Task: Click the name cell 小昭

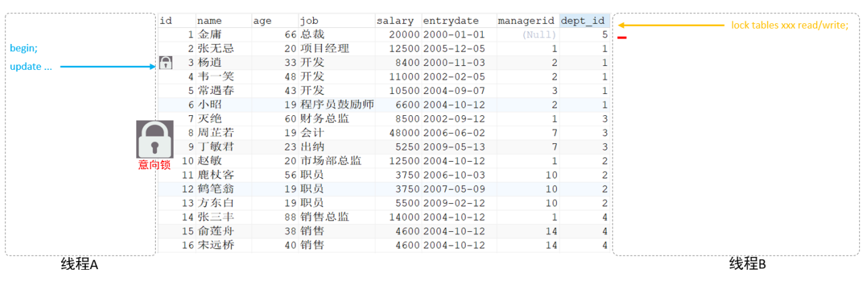Action: (209, 105)
